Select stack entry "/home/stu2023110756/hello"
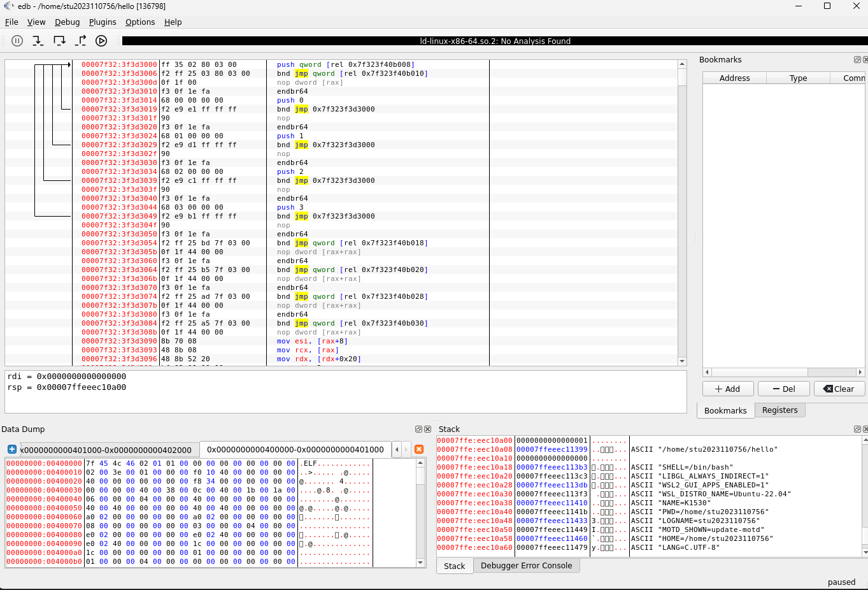Viewport: 868px width, 590px height. click(649, 449)
